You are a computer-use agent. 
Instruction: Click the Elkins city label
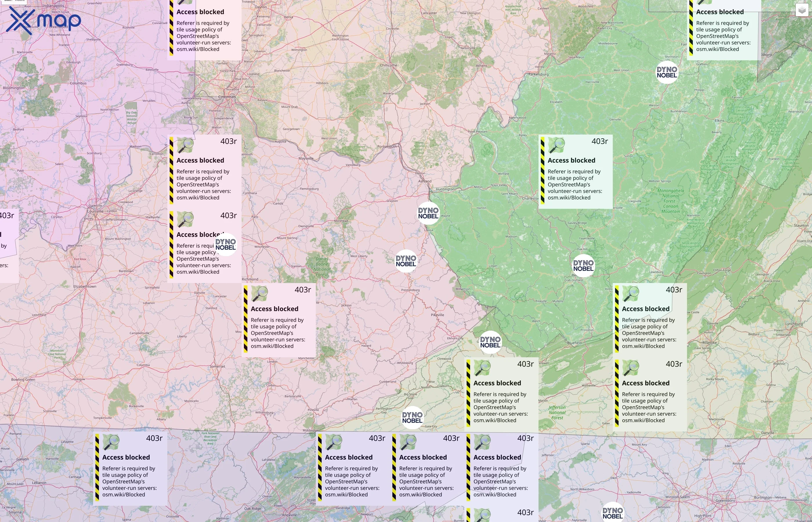click(x=719, y=120)
